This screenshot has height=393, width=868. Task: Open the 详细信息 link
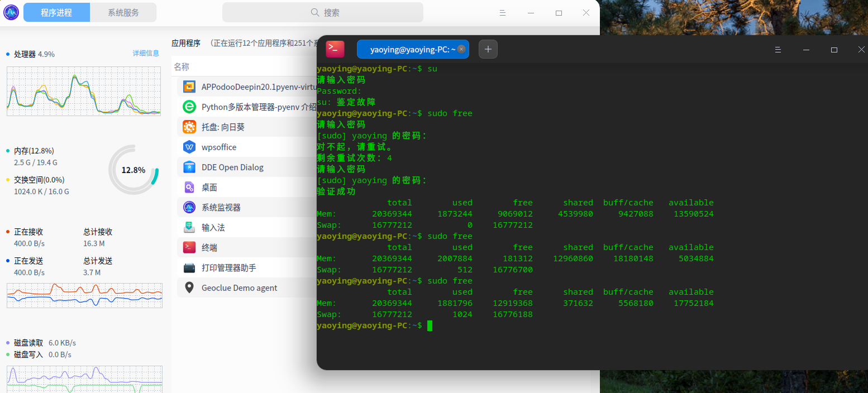[x=146, y=54]
